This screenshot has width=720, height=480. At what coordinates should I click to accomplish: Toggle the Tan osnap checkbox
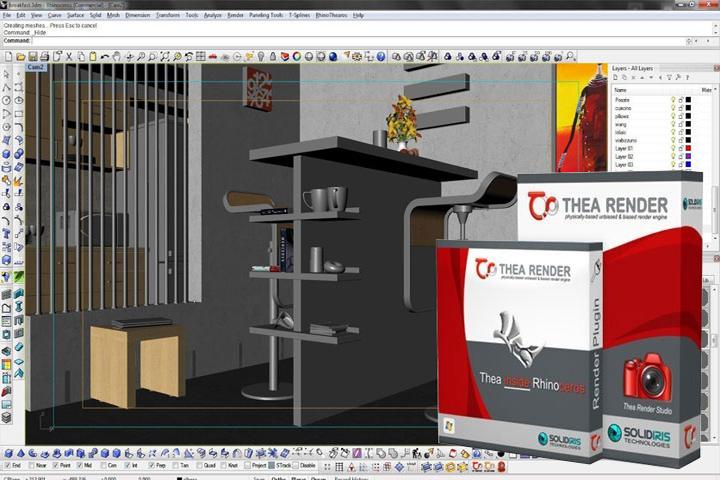tap(175, 466)
